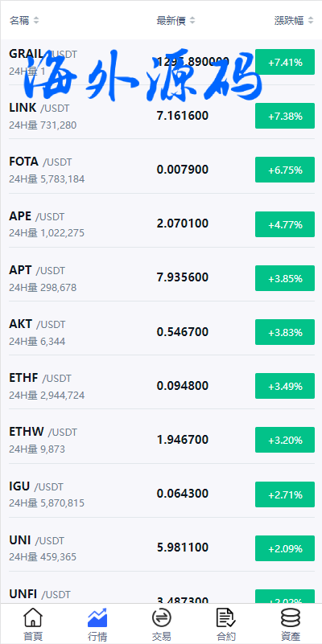Open the ETHF /USDT trading pair

tap(161, 386)
